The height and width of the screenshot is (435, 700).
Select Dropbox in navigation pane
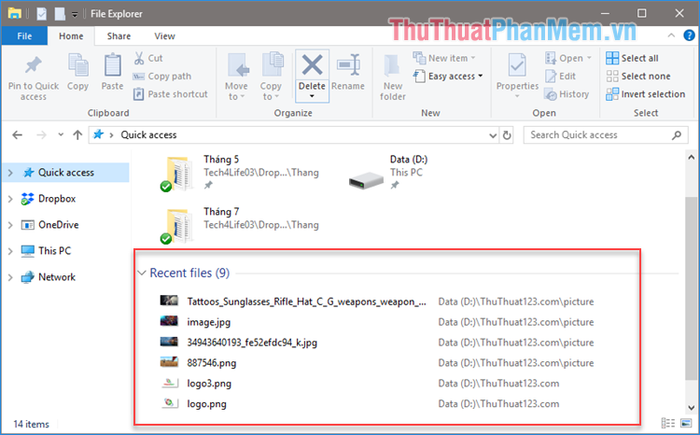(57, 199)
